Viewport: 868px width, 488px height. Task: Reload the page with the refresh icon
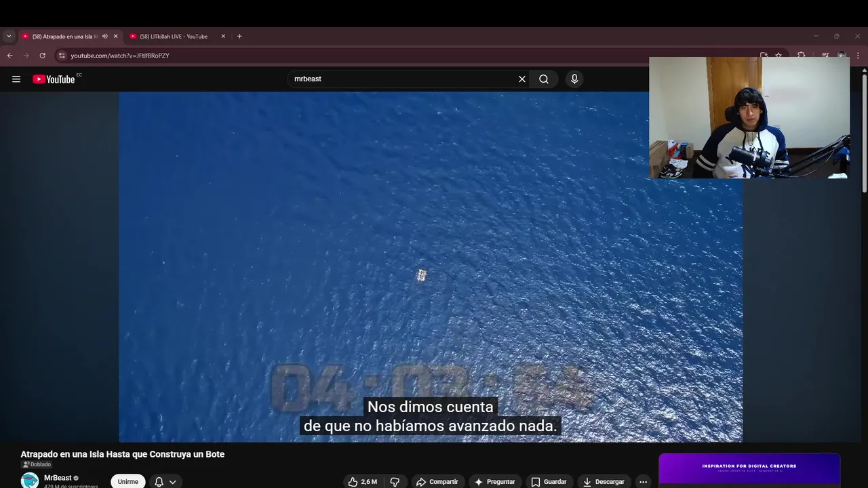coord(42,56)
